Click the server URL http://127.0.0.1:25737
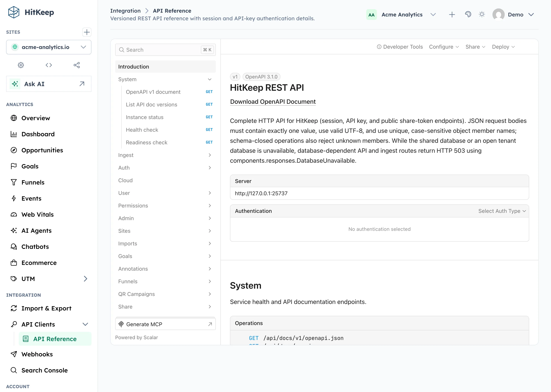This screenshot has height=392, width=551. click(x=261, y=193)
